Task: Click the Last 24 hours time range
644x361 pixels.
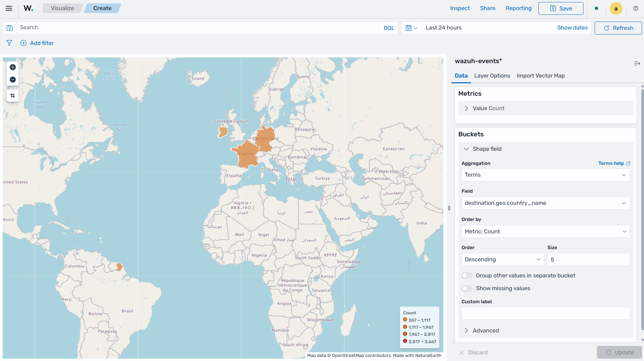Action: click(x=444, y=28)
